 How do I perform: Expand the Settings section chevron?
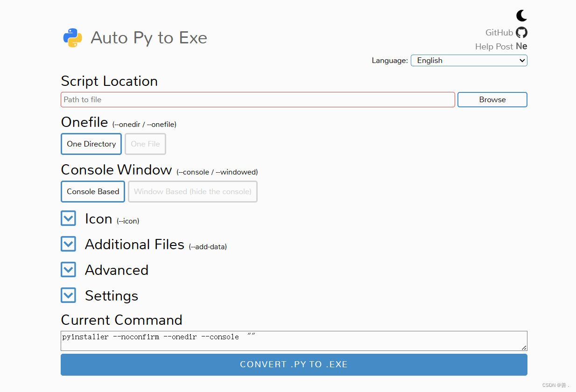click(68, 295)
